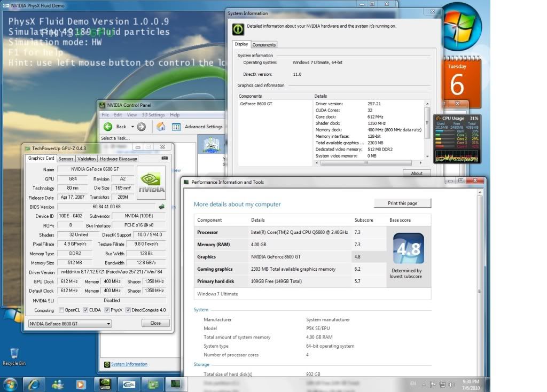This screenshot has height=392, width=547.
Task: Click the Windows Start orb
Action: click(10, 383)
